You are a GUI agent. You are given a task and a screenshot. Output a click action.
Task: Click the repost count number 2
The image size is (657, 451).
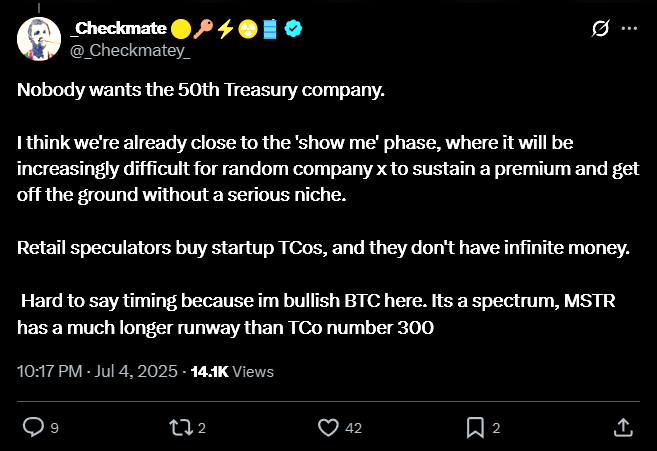(202, 428)
